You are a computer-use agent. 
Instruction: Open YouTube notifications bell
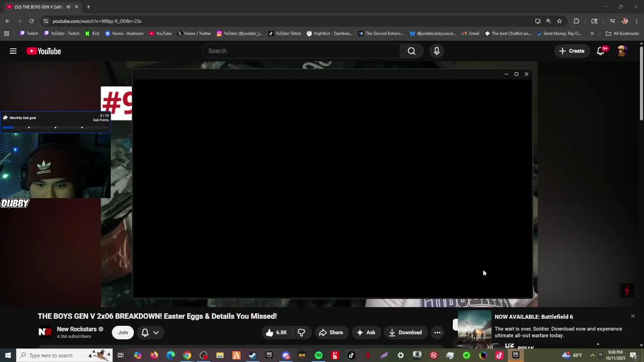point(601,51)
